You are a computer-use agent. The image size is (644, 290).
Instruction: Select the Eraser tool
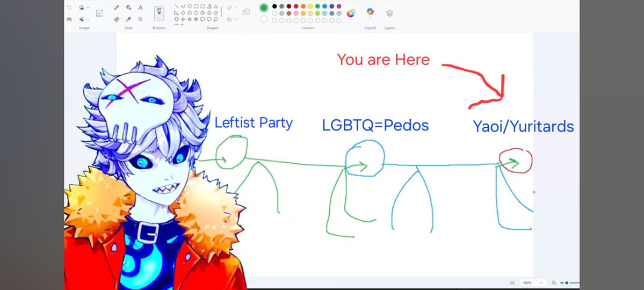pyautogui.click(x=117, y=19)
